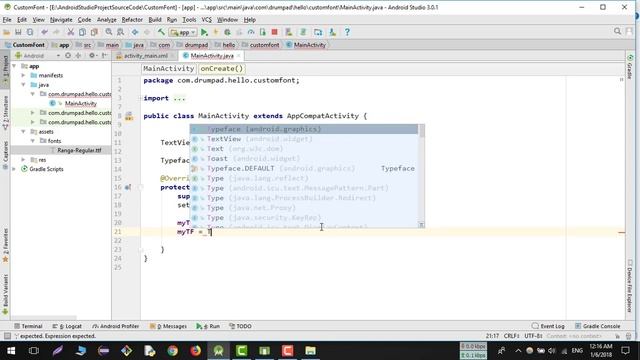Expand the manifests folder node
640x360 pixels.
pos(23,76)
